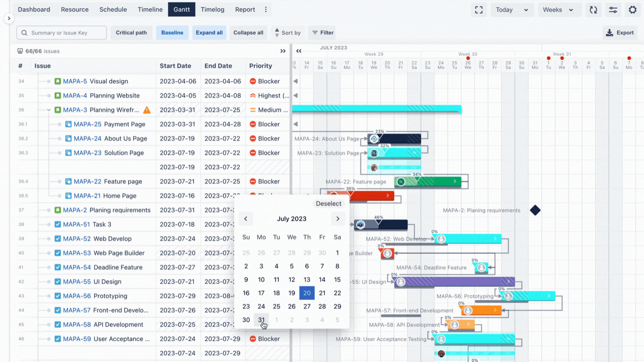Enter fullscreen mode via the expand icon
644x362 pixels.
tap(479, 10)
